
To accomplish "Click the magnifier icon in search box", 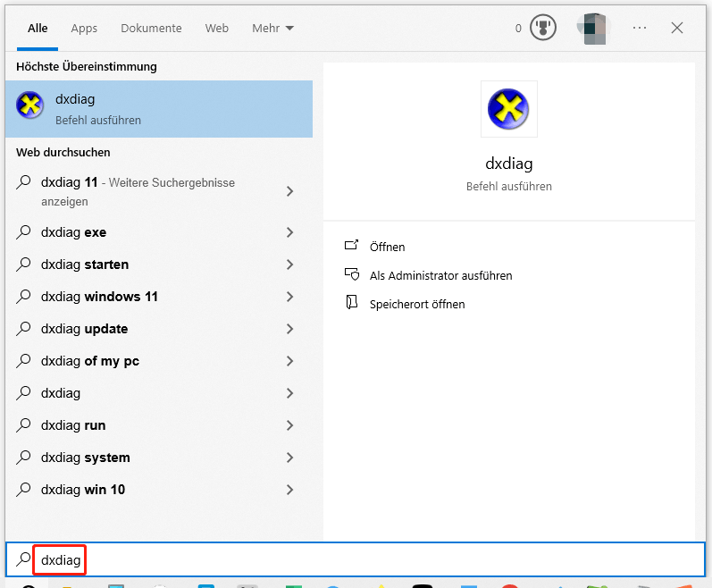I will point(23,560).
